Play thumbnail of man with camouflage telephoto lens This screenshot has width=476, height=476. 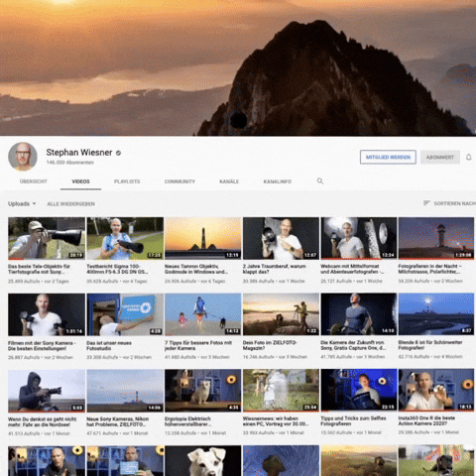(x=47, y=238)
